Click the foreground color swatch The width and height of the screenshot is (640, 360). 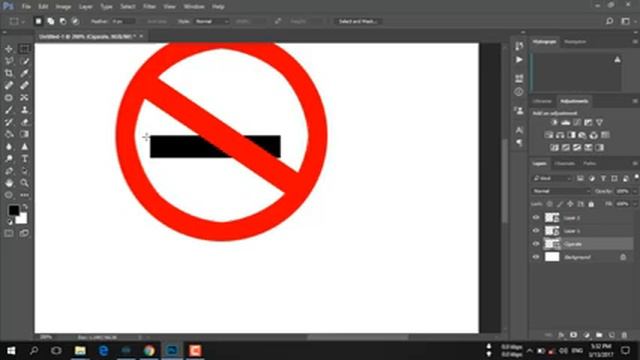coord(13,210)
